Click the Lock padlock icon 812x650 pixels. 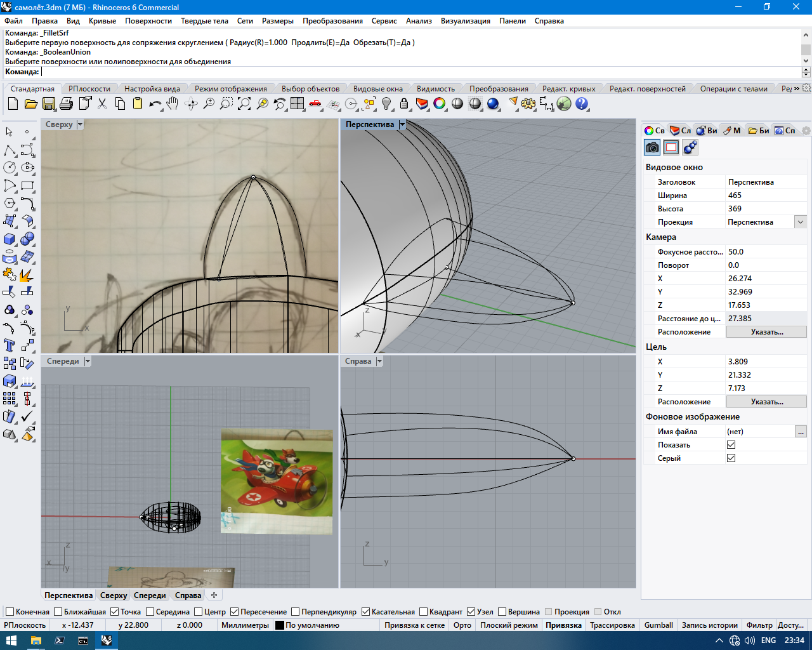click(404, 103)
